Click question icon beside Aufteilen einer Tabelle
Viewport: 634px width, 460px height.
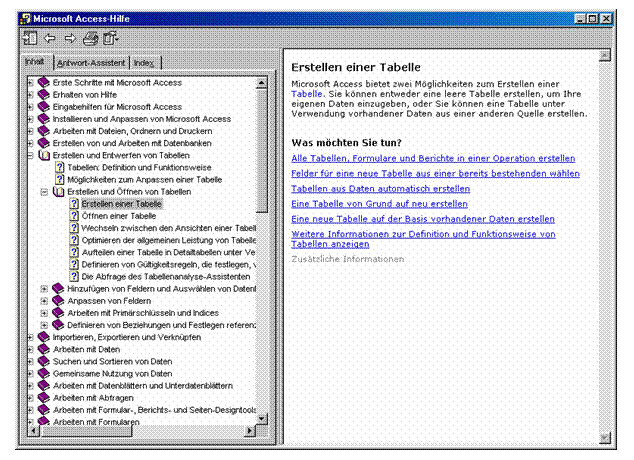click(74, 252)
